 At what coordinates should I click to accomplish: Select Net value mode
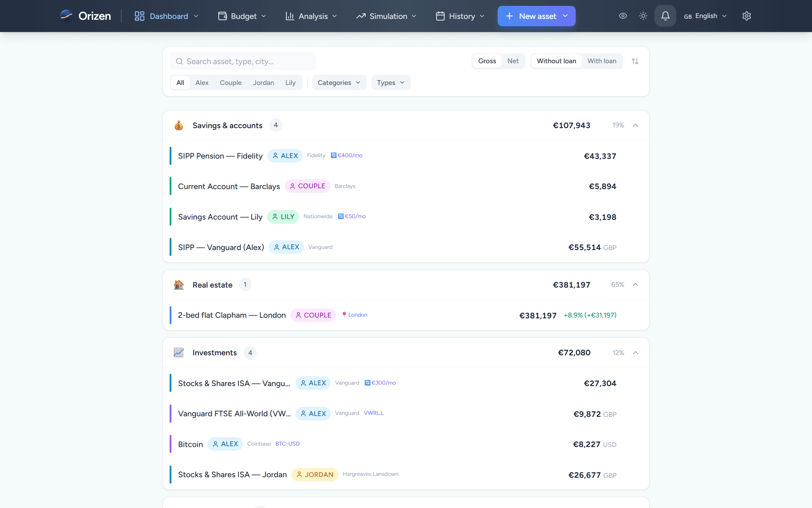(513, 61)
